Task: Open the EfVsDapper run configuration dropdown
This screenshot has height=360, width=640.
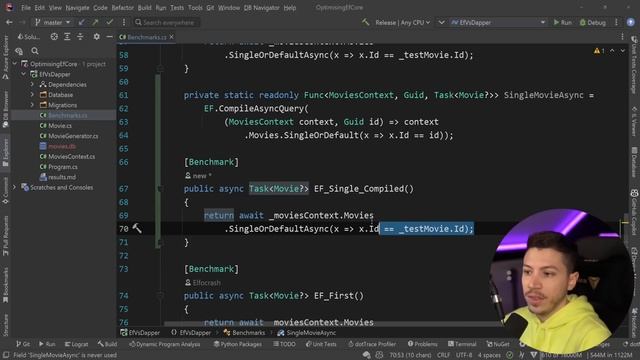Action: (x=498, y=22)
